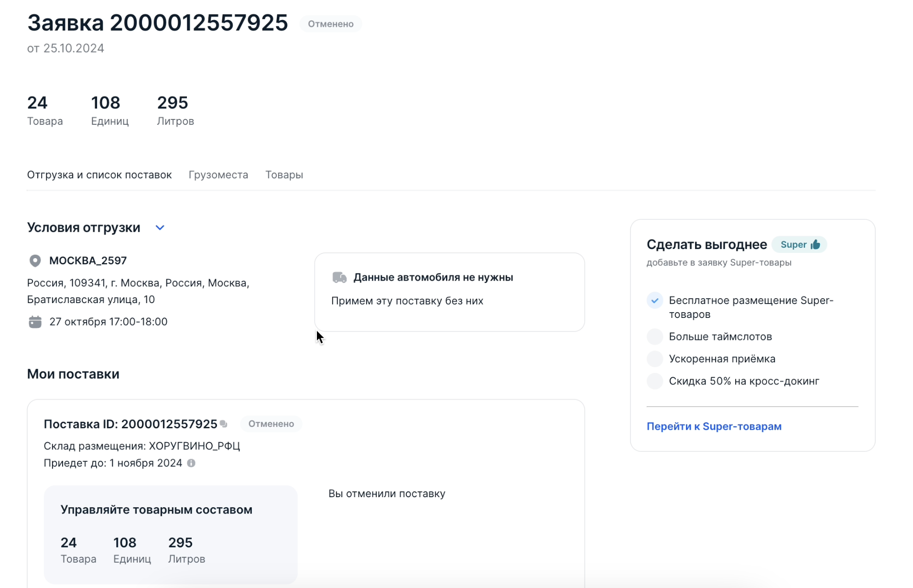The width and height of the screenshot is (913, 588).
Task: Click the checkmark icon for Бесплатное размещение Super-товаров
Action: pos(654,300)
